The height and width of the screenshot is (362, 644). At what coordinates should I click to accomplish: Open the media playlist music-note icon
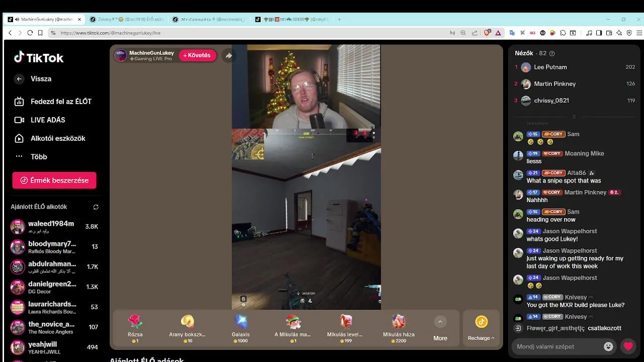point(589,33)
